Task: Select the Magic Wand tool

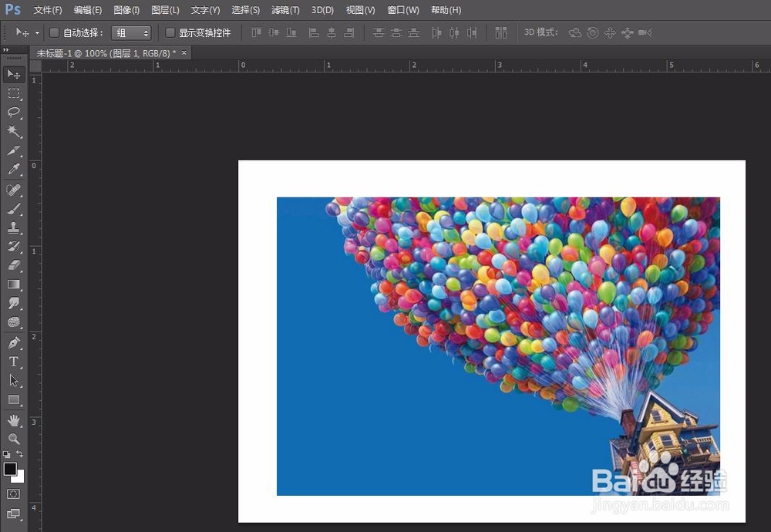Action: tap(14, 131)
